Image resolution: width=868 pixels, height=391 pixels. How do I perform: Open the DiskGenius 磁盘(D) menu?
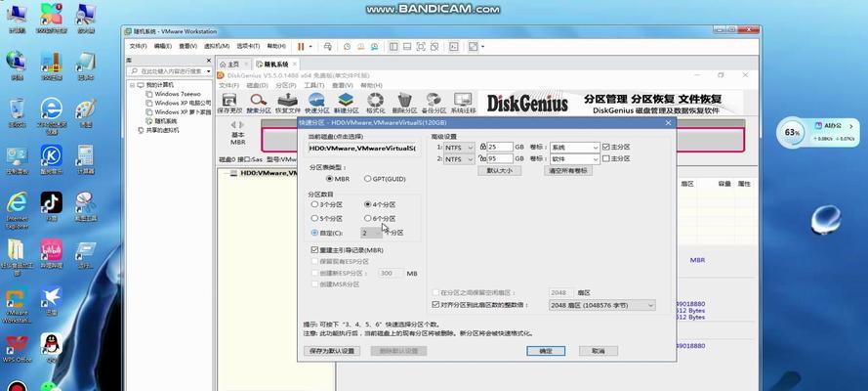point(257,85)
